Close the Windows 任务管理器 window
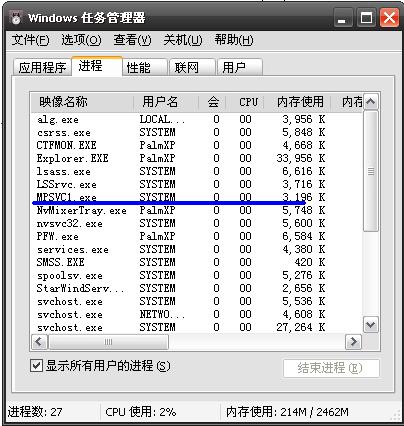 (389, 18)
